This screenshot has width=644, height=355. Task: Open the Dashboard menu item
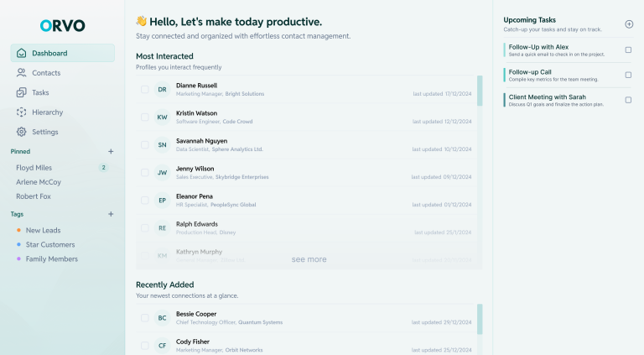click(62, 53)
